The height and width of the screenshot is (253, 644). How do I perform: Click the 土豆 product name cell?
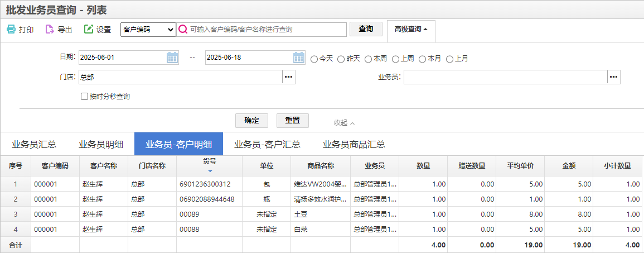pos(321,214)
